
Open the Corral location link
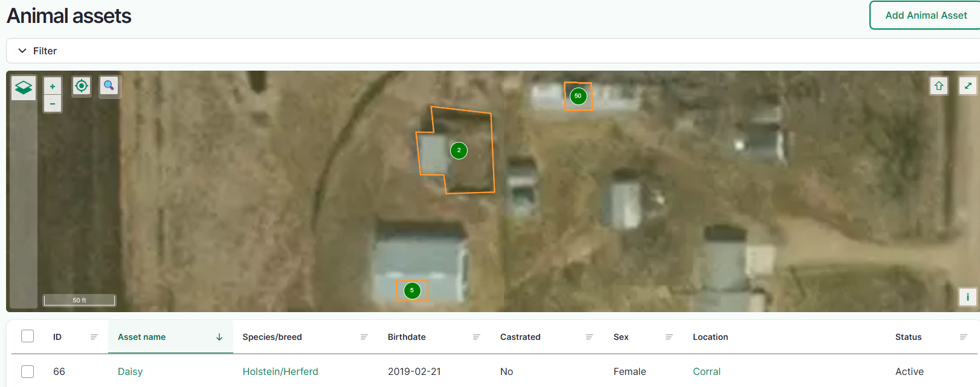coord(707,371)
